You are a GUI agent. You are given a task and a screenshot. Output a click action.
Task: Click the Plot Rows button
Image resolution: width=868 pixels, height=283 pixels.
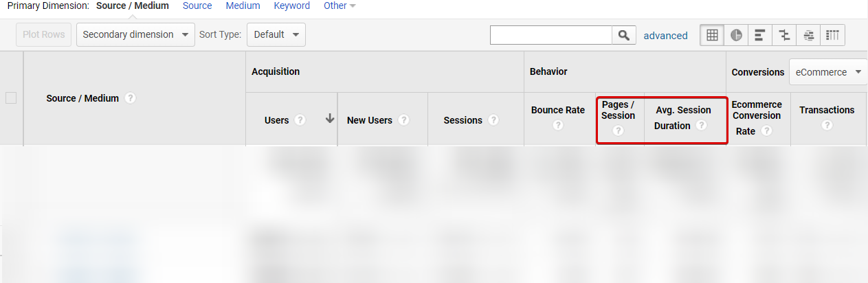tap(43, 34)
